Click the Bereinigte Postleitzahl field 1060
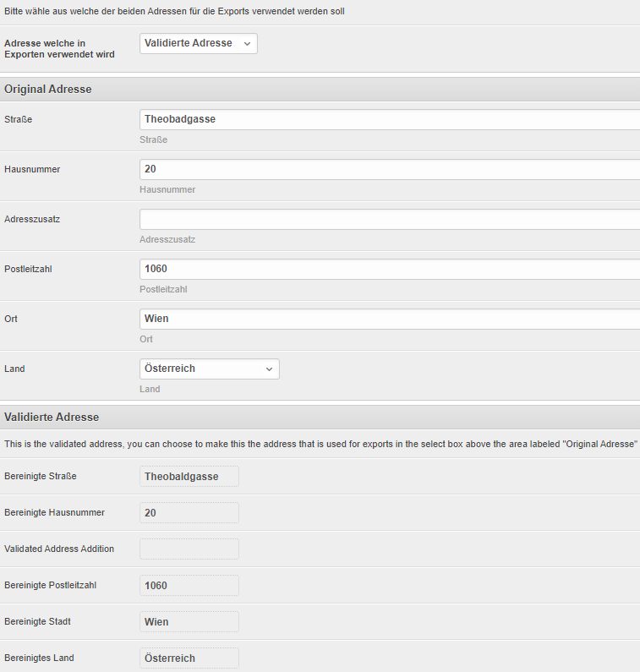Image resolution: width=640 pixels, height=672 pixels. (189, 586)
